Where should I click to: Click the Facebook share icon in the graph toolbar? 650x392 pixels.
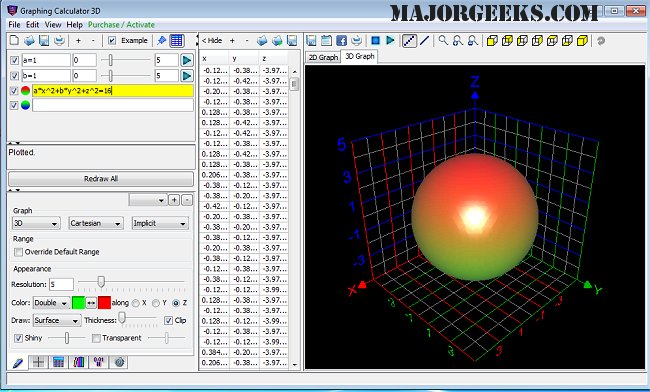point(341,41)
